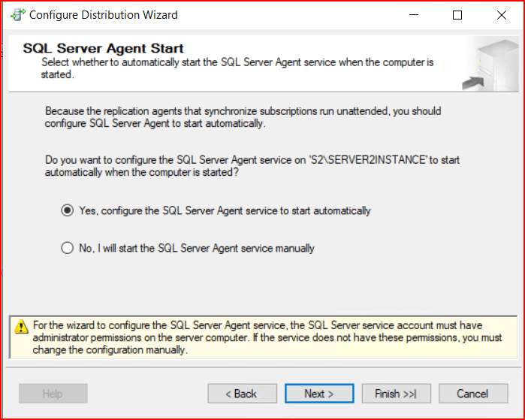The height and width of the screenshot is (420, 525).
Task: Click the 'Yes, configure the SQL Server Agent' label
Action: 225,211
